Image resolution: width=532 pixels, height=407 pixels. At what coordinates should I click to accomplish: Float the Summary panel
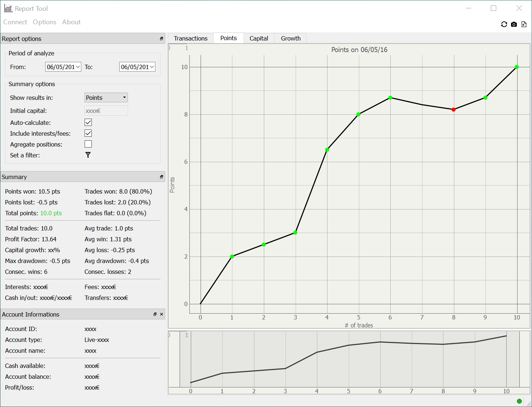(162, 177)
